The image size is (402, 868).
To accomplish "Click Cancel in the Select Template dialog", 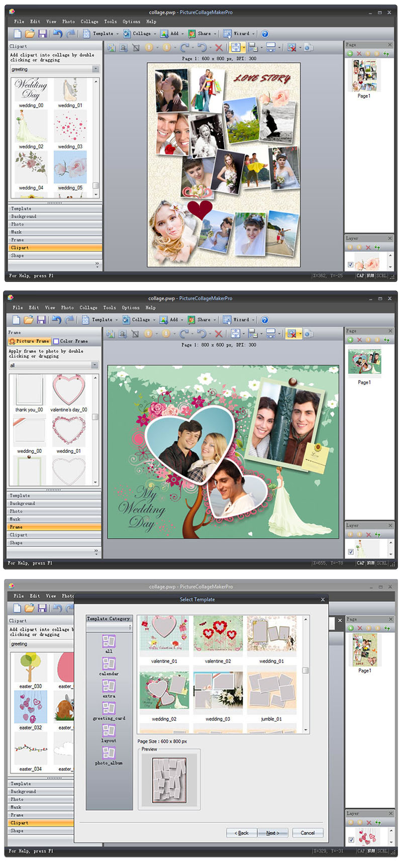I will 307,833.
